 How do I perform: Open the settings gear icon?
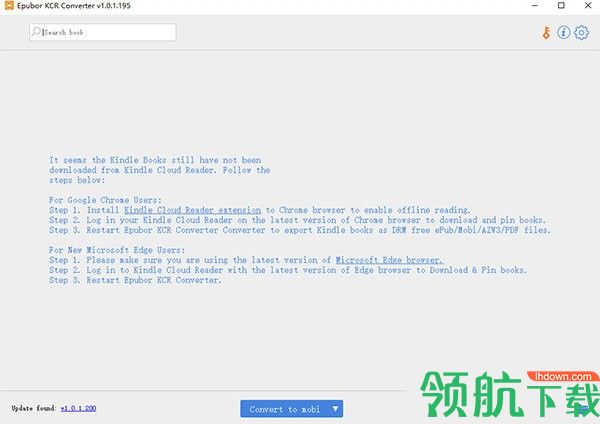pos(581,33)
